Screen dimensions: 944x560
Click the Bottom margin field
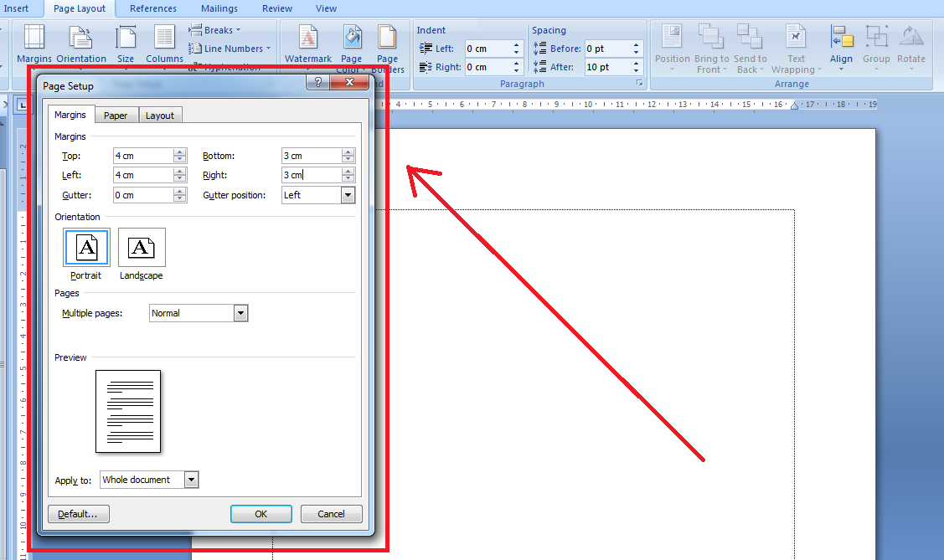[x=312, y=156]
